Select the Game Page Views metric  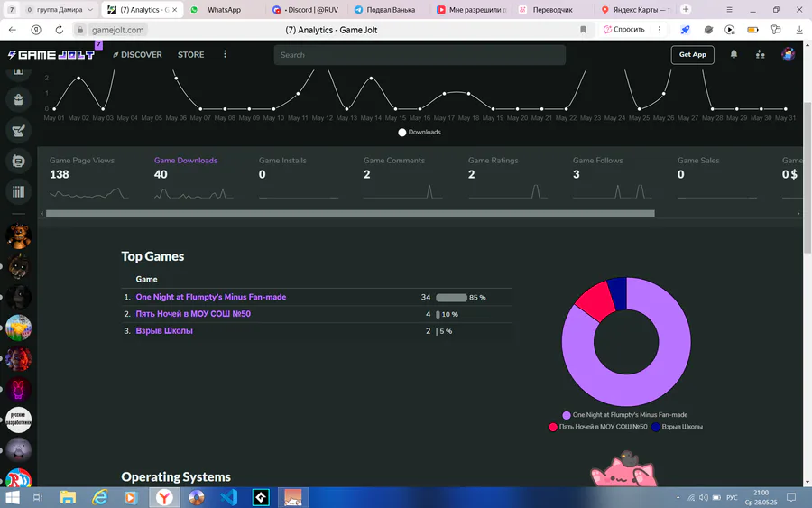pos(89,179)
